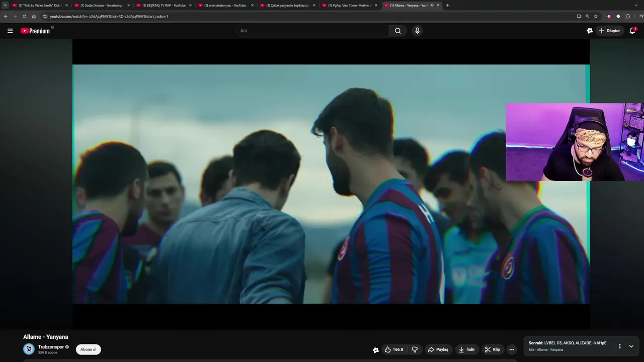Open the white tag extension icon
Screen dimensions: 644x362
[x=618, y=16]
